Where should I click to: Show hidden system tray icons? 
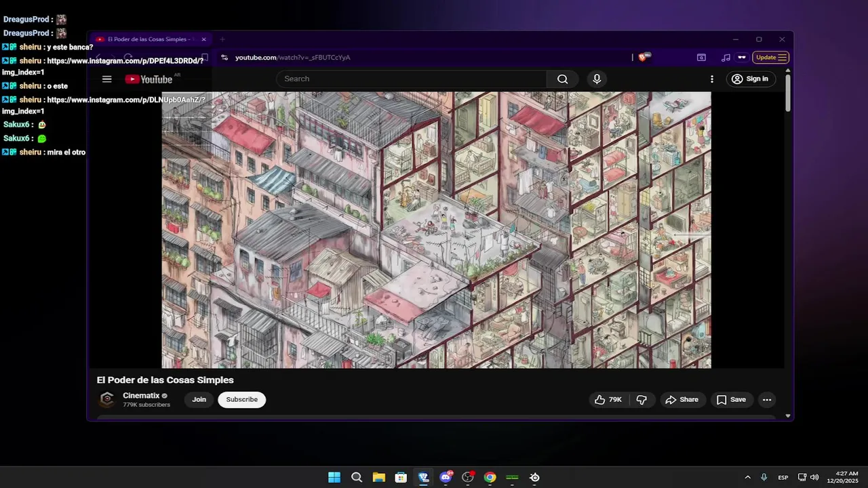pos(747,477)
